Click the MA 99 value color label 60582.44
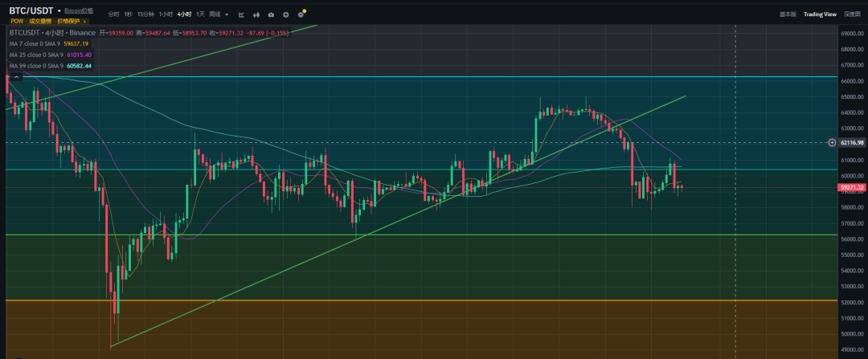 (x=77, y=66)
